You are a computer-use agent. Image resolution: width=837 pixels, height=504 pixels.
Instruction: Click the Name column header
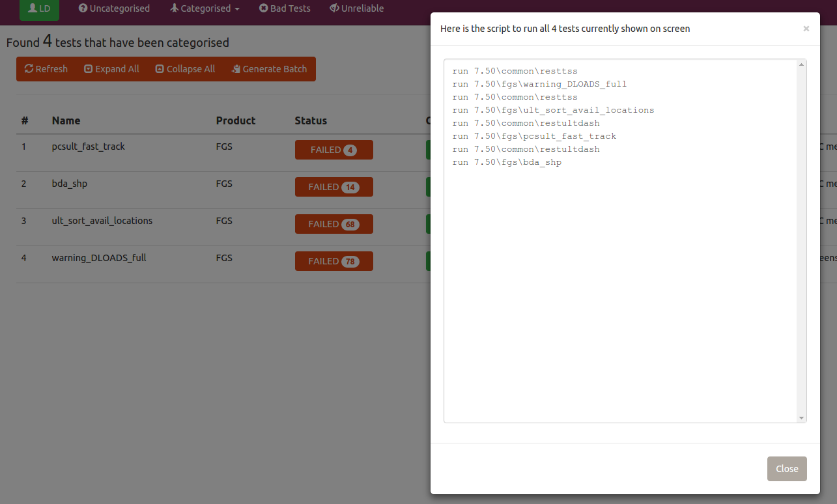click(66, 120)
